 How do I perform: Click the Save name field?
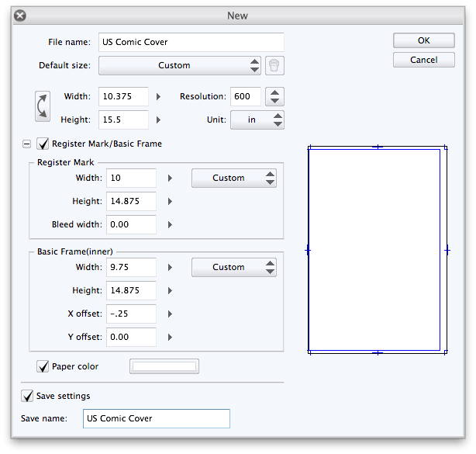[x=157, y=418]
